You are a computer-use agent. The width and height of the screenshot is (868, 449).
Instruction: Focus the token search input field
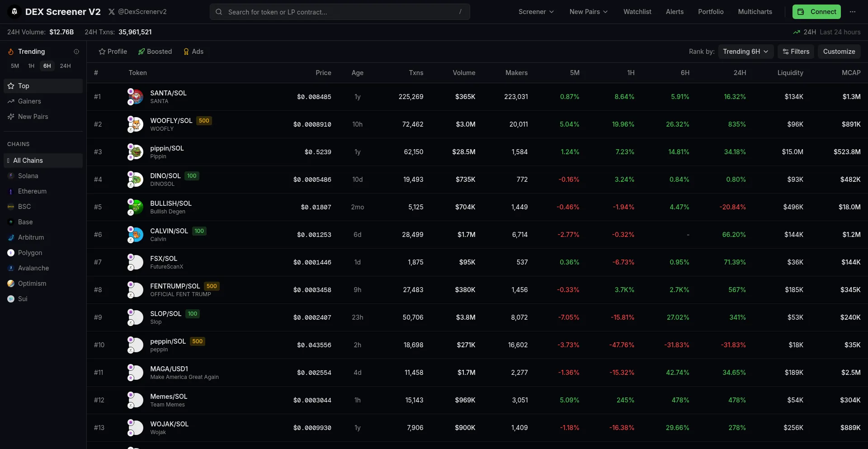coord(340,12)
